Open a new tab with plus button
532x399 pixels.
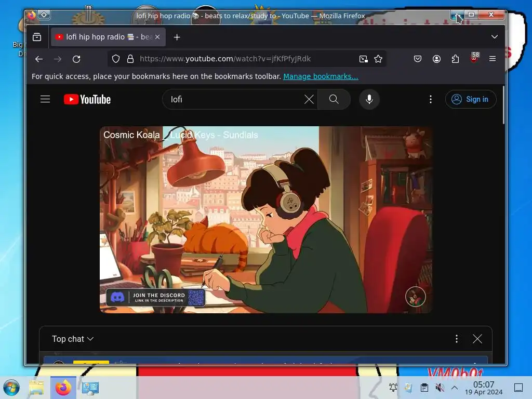177,37
